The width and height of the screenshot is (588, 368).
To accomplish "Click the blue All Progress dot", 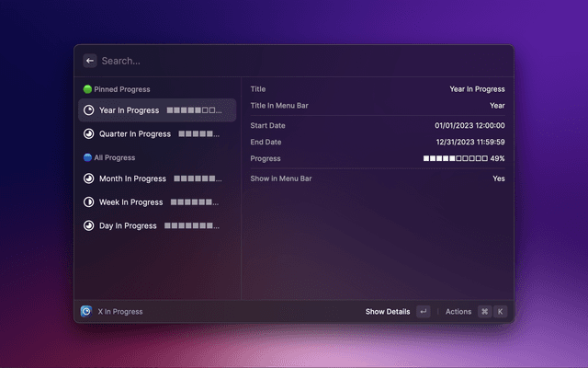I will (x=87, y=157).
